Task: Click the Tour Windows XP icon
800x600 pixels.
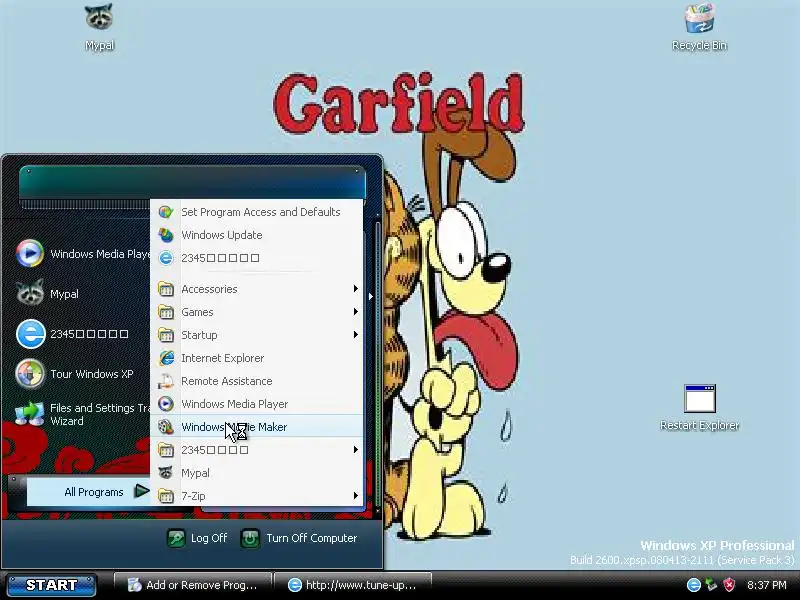Action: 30,374
